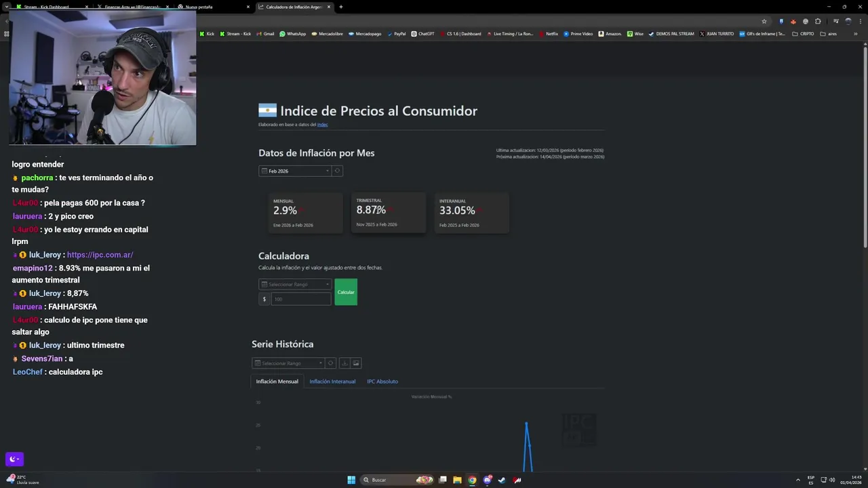Reset the Serie Histórica range selector
The width and height of the screenshot is (868, 488).
coord(330,363)
